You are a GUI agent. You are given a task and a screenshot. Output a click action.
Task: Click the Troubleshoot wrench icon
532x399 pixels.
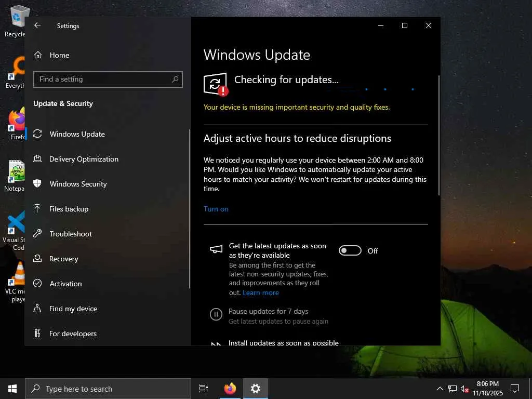tap(37, 233)
